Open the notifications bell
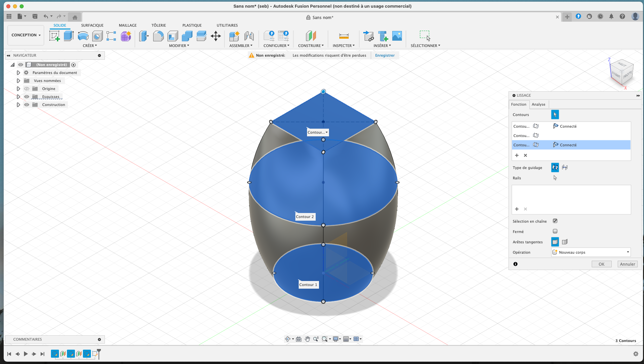The width and height of the screenshot is (644, 364). pos(611,16)
